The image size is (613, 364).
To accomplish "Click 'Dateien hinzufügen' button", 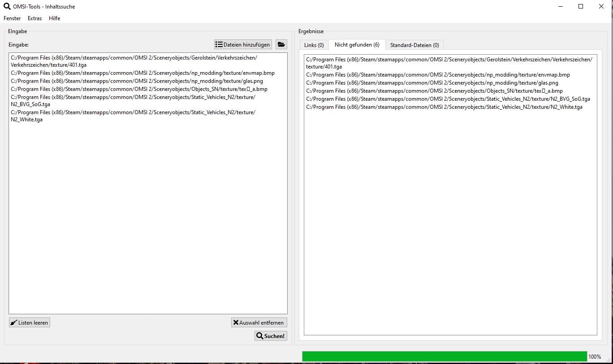I will click(x=243, y=44).
